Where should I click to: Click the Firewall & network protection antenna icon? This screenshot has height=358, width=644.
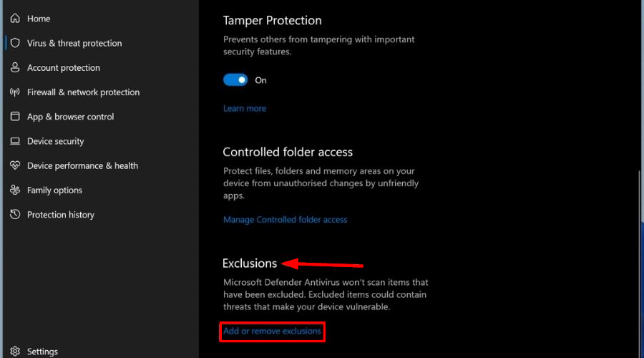pyautogui.click(x=14, y=92)
